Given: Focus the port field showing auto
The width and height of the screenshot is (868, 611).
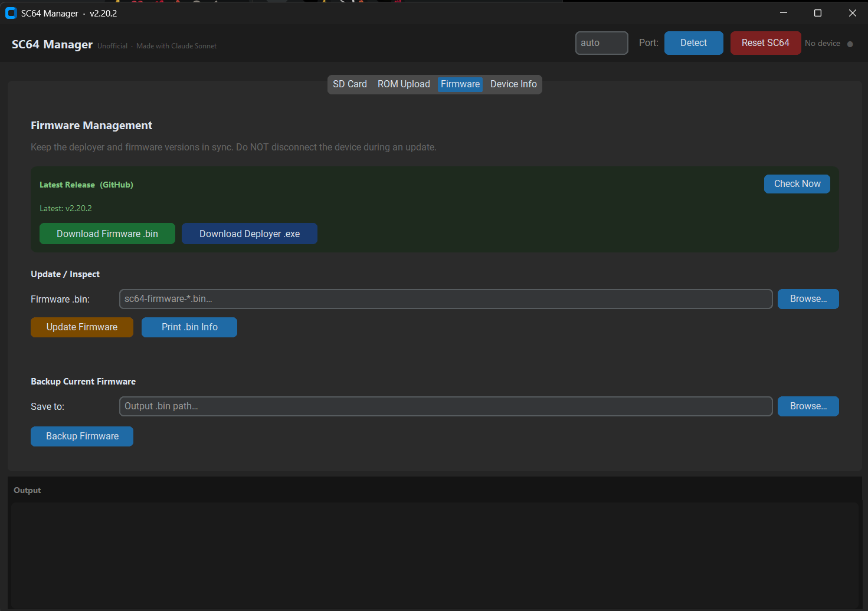Looking at the screenshot, I should pyautogui.click(x=601, y=43).
